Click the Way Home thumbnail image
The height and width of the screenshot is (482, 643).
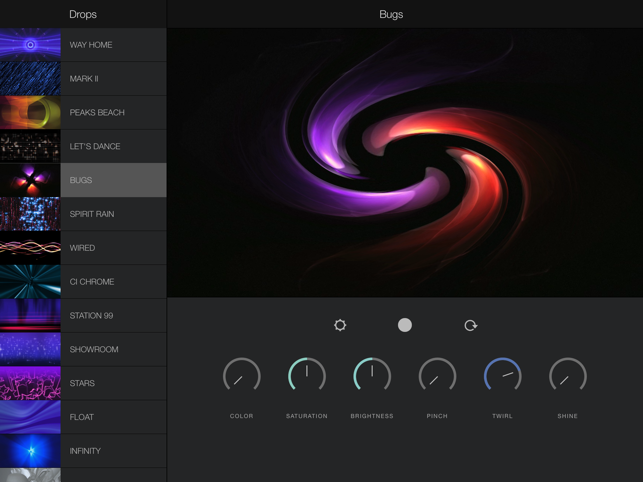[30, 45]
